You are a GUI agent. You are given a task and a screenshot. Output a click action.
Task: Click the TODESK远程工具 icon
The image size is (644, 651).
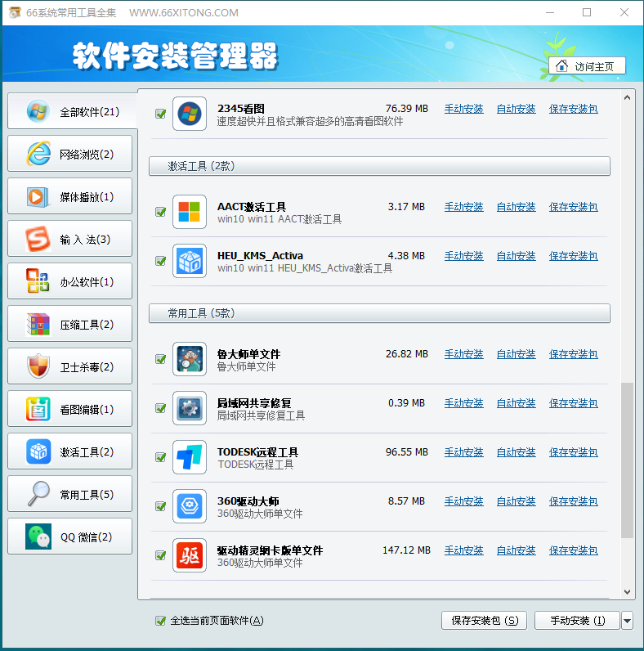(190, 457)
